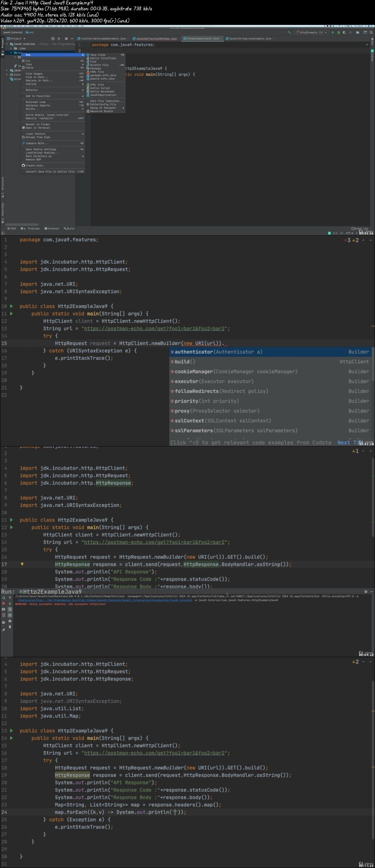The width and height of the screenshot is (375, 868).
Task: Toggle Scroll to End in Run console
Action: [x=10, y=615]
